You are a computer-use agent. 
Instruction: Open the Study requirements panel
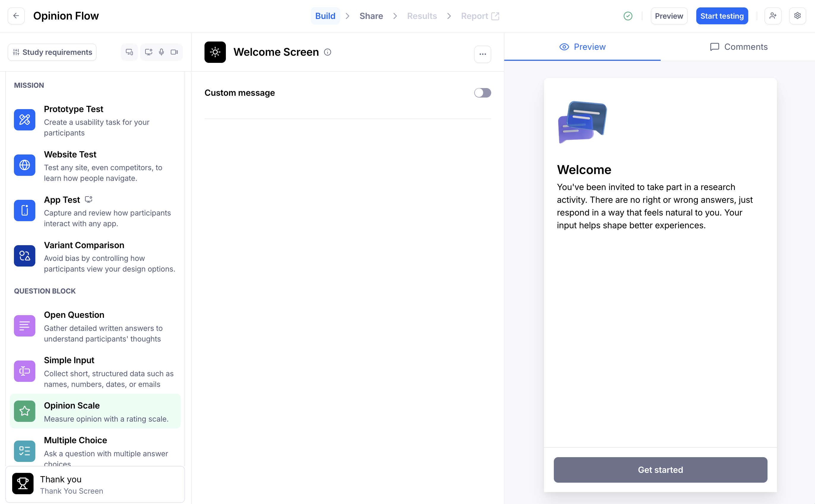tap(52, 52)
